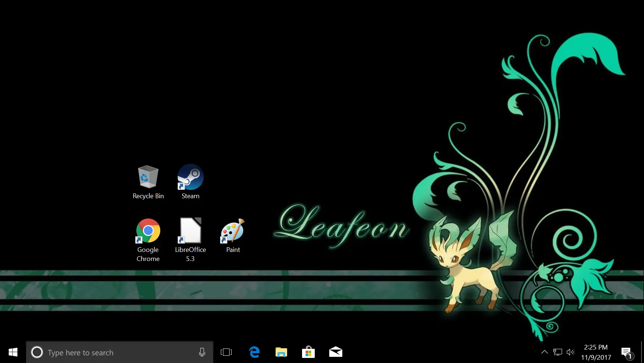Click the Google Chrome label text
Image resolution: width=644 pixels, height=363 pixels.
click(148, 254)
